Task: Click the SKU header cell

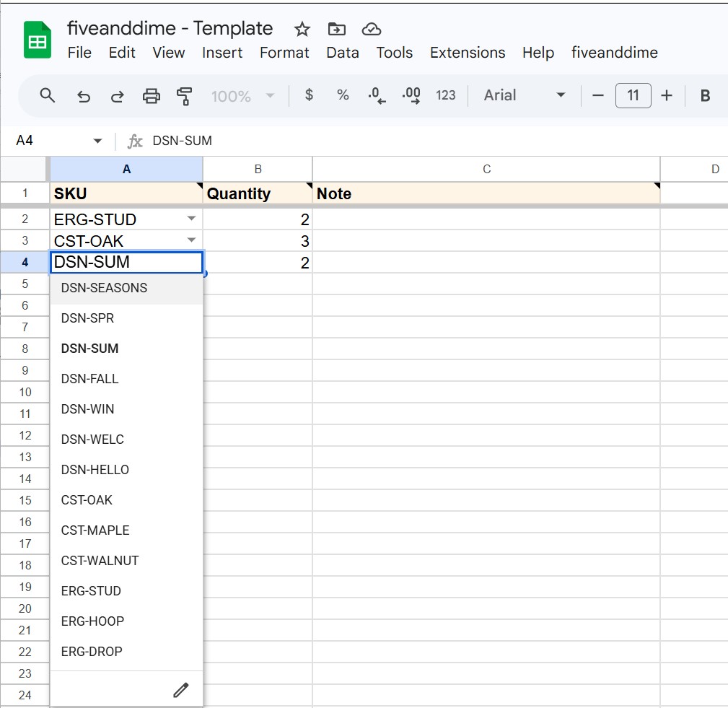Action: tap(126, 193)
